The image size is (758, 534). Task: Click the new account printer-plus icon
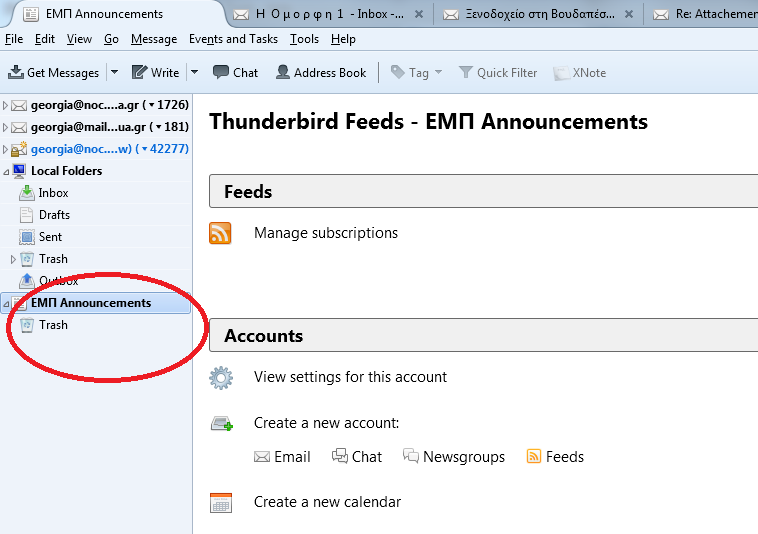[222, 424]
